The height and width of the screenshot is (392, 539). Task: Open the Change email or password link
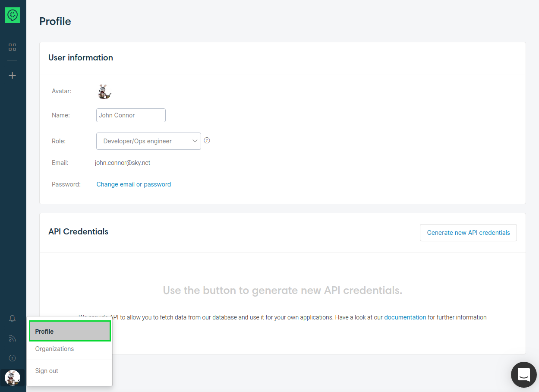pyautogui.click(x=134, y=184)
